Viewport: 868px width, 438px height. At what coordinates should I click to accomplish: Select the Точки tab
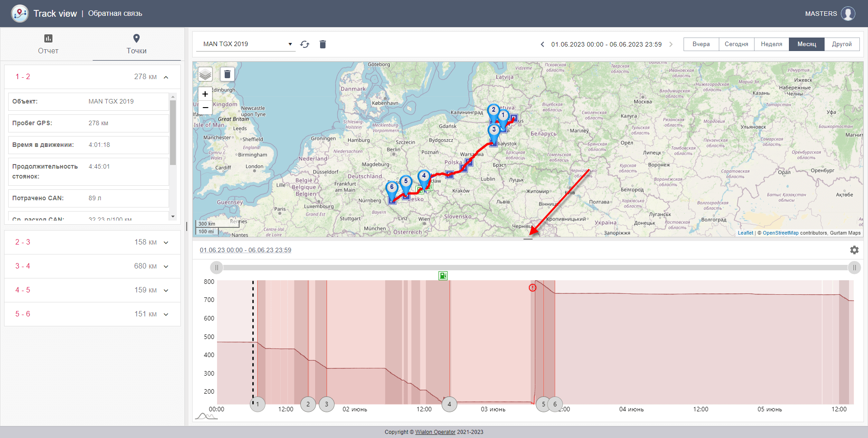coord(136,44)
